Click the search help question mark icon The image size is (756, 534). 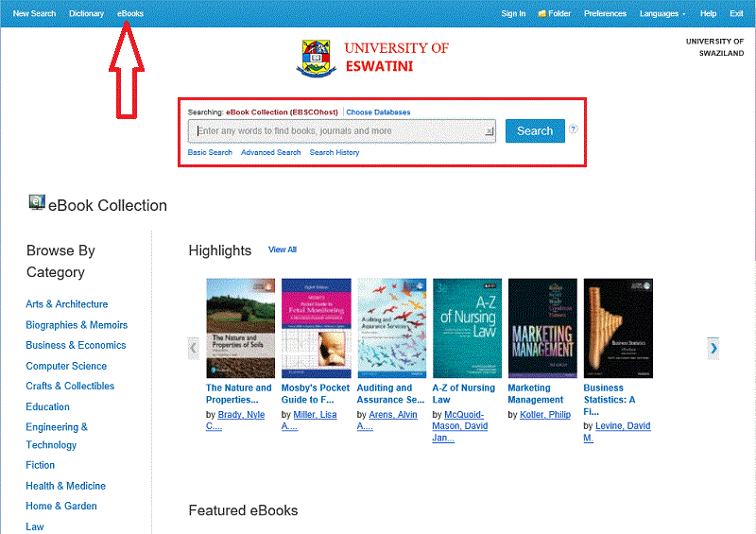pos(573,129)
